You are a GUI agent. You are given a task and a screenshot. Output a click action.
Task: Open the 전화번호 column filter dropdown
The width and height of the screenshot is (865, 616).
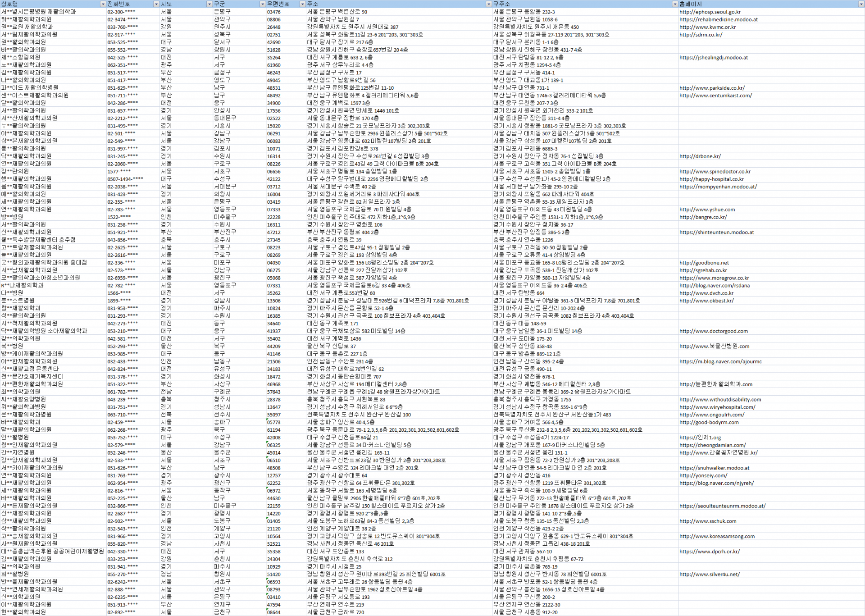[x=156, y=4]
